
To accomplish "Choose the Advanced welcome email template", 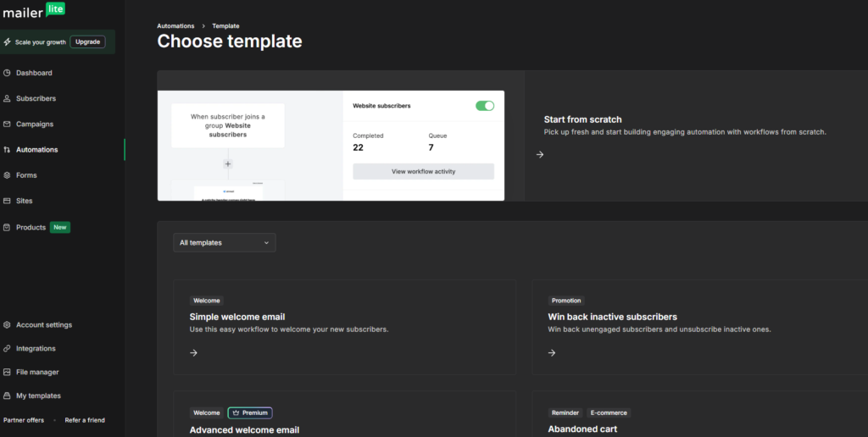I will [344, 414].
